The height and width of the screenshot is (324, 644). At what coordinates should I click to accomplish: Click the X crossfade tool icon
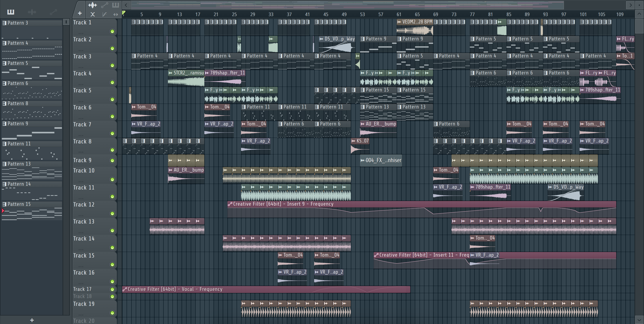tap(93, 14)
